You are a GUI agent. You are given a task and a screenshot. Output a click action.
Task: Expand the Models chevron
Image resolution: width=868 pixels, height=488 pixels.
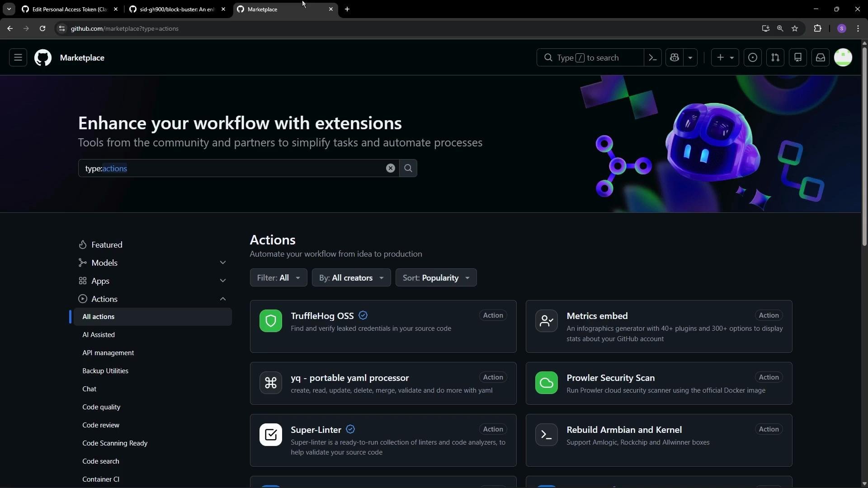pyautogui.click(x=223, y=263)
